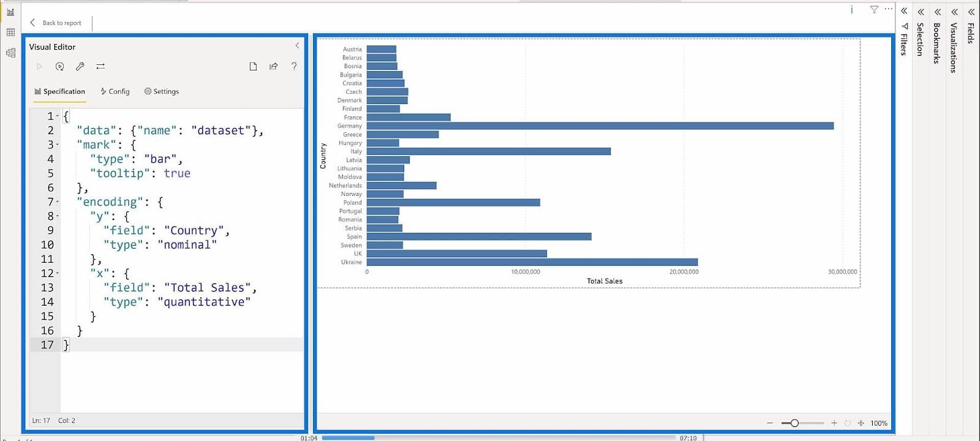Click the export template share icon
Viewport: 980px width, 441px height.
pos(273,66)
